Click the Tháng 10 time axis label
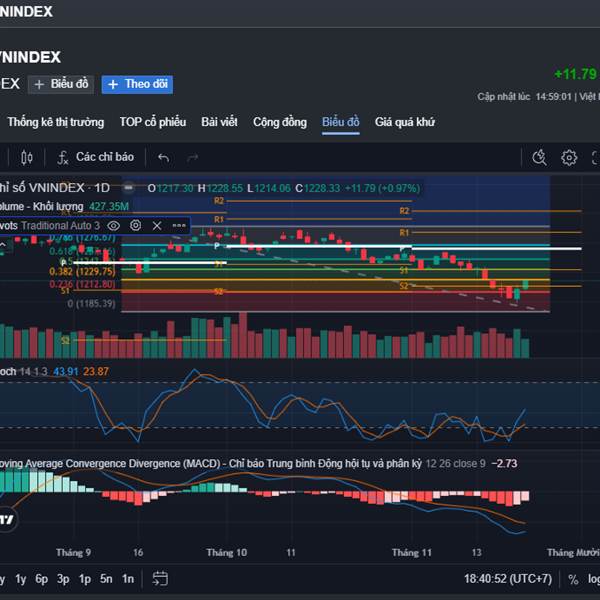This screenshot has width=600, height=600. [x=227, y=553]
